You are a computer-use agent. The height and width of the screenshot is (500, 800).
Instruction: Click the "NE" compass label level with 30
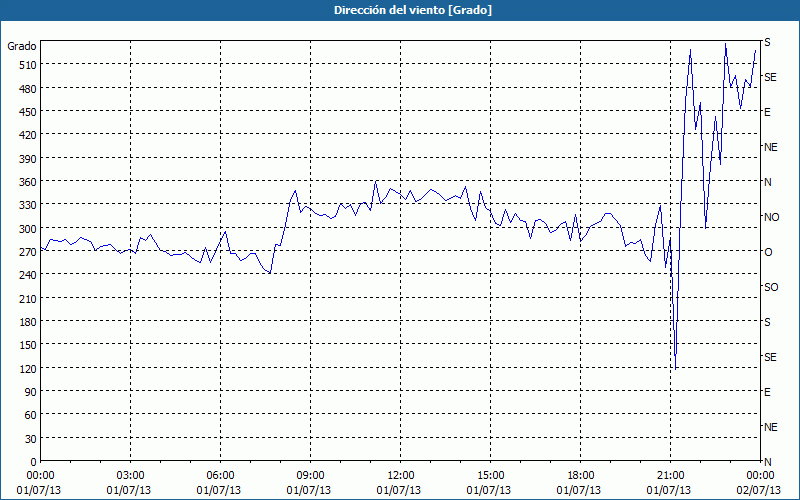(x=771, y=427)
